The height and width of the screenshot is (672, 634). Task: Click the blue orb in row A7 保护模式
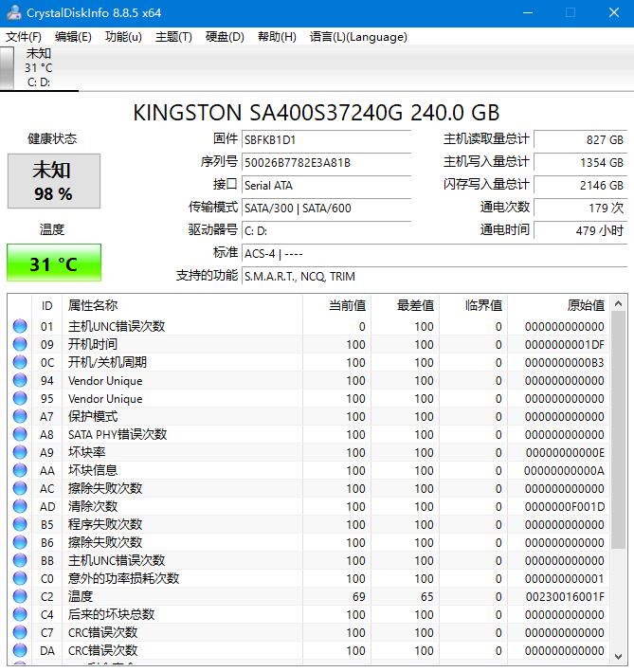pyautogui.click(x=20, y=416)
